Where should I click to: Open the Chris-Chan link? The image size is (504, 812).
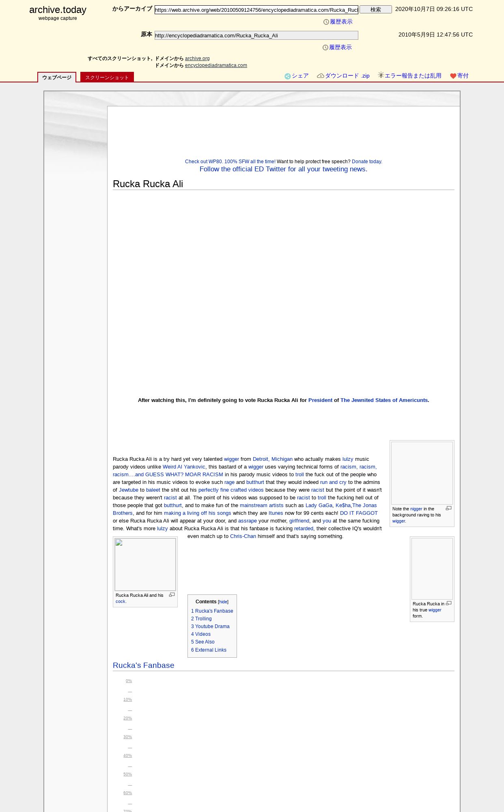[243, 536]
